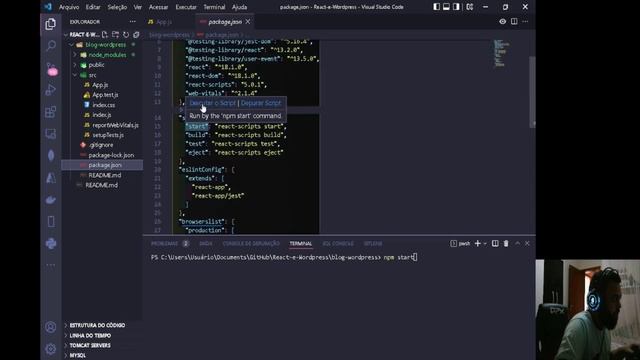Collapse the React-e-Wordpress root section
Image resolution: width=640 pixels, height=360 pixels.
(82, 35)
